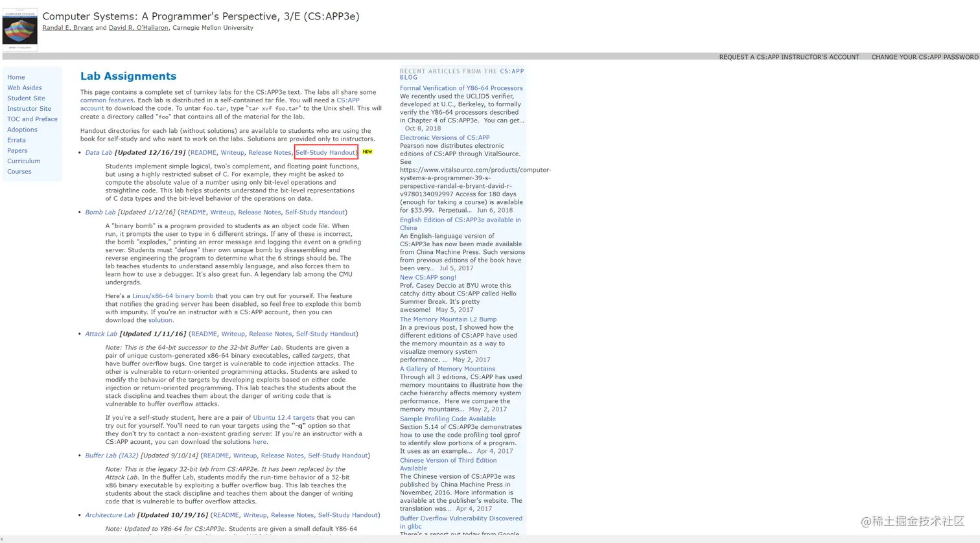
Task: Click the CS:APP book cover image
Action: (x=19, y=30)
